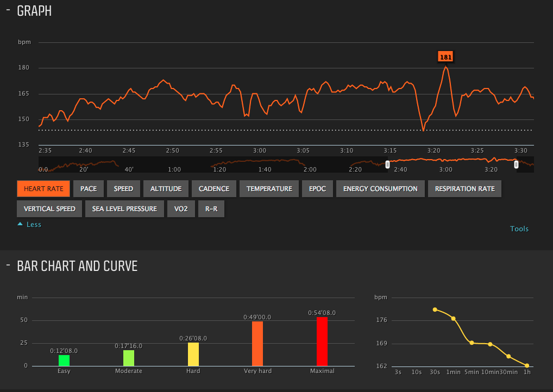Turn on the ALTITUDE graph
This screenshot has height=392, width=553.
[166, 189]
